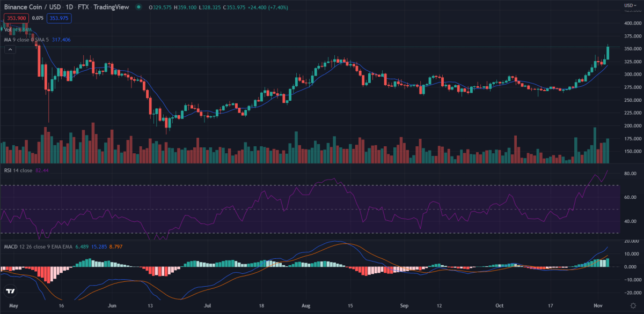The width and height of the screenshot is (644, 314).
Task: Click the Oct date on time axis
Action: pyautogui.click(x=500, y=305)
